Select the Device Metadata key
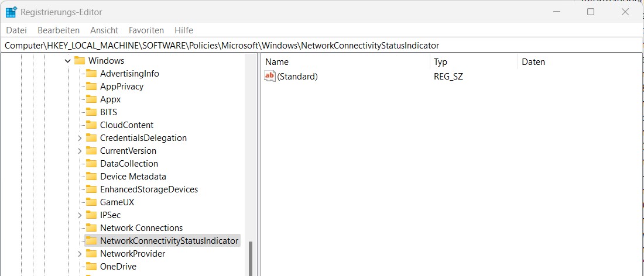 (x=133, y=177)
